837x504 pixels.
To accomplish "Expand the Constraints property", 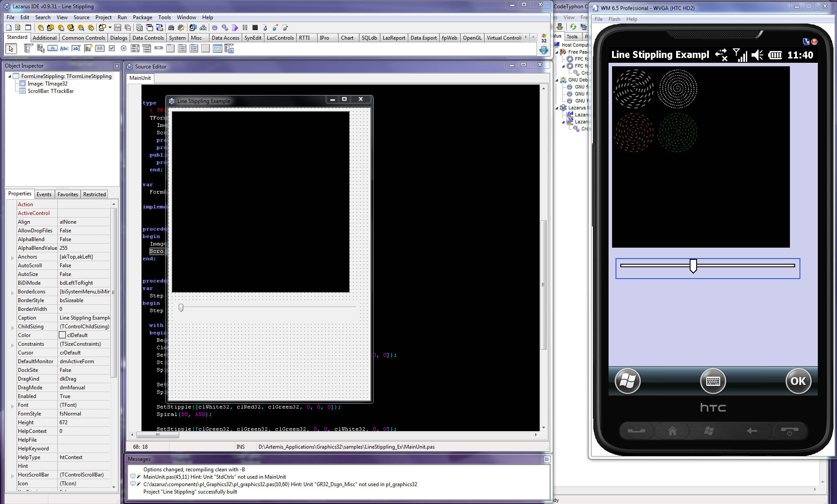I will tap(12, 345).
